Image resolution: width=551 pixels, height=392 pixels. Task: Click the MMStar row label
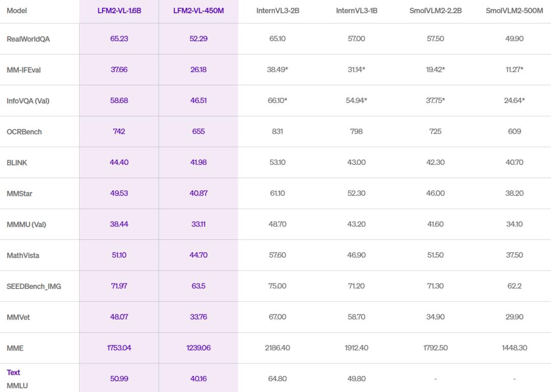(x=19, y=194)
